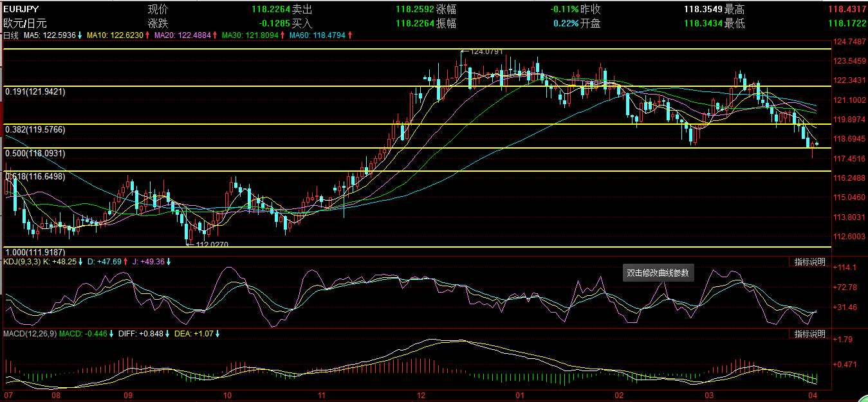Click the K: +48.25 reading
The height and width of the screenshot is (402, 868).
[60, 262]
